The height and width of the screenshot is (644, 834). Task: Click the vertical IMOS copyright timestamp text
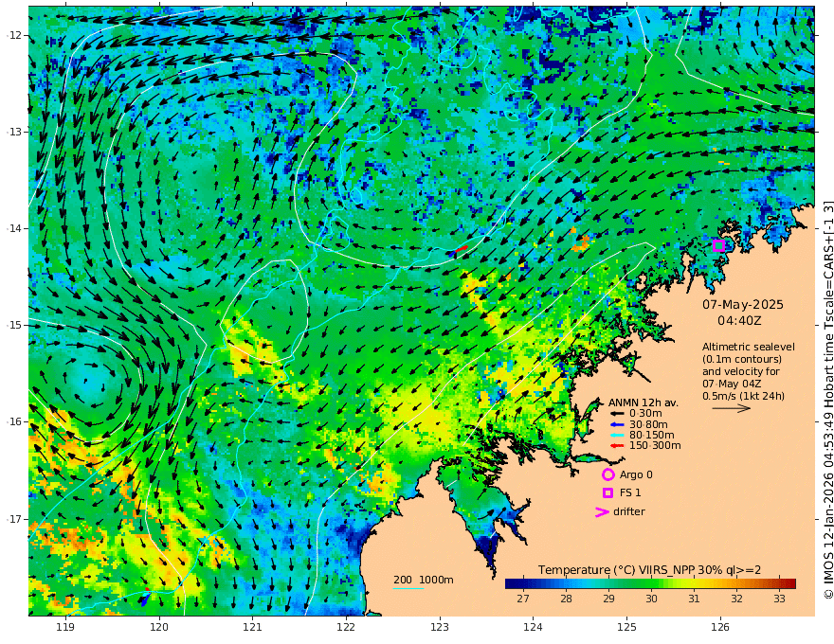click(827, 400)
